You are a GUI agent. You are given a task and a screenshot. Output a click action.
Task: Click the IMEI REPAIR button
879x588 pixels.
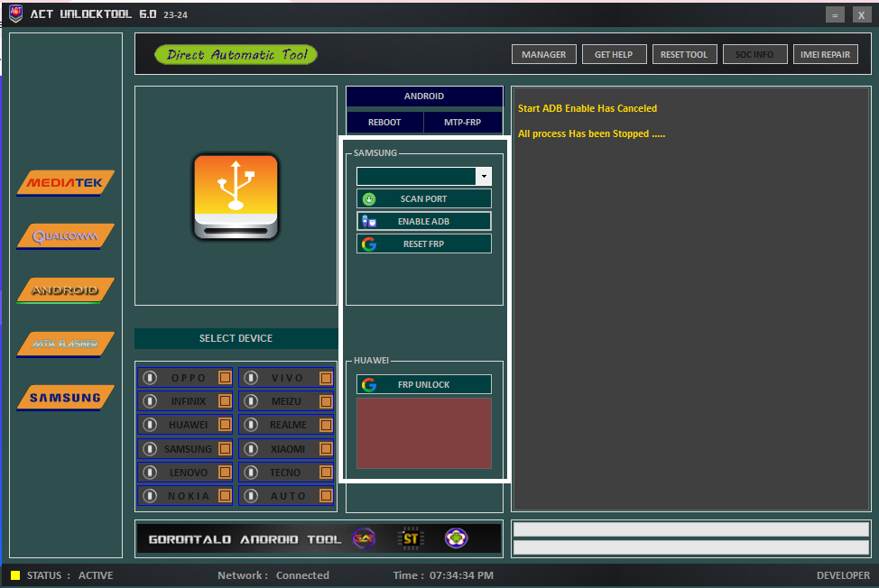(x=825, y=54)
